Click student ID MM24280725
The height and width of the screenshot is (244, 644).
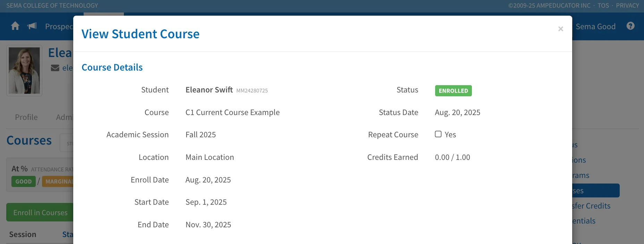pyautogui.click(x=252, y=91)
